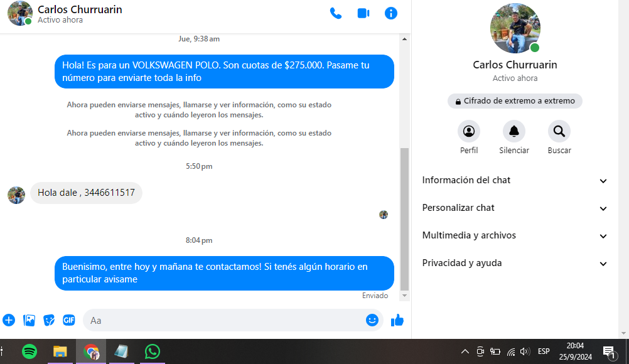629x364 pixels.
Task: Open Windows notification center icon
Action: [x=610, y=352]
